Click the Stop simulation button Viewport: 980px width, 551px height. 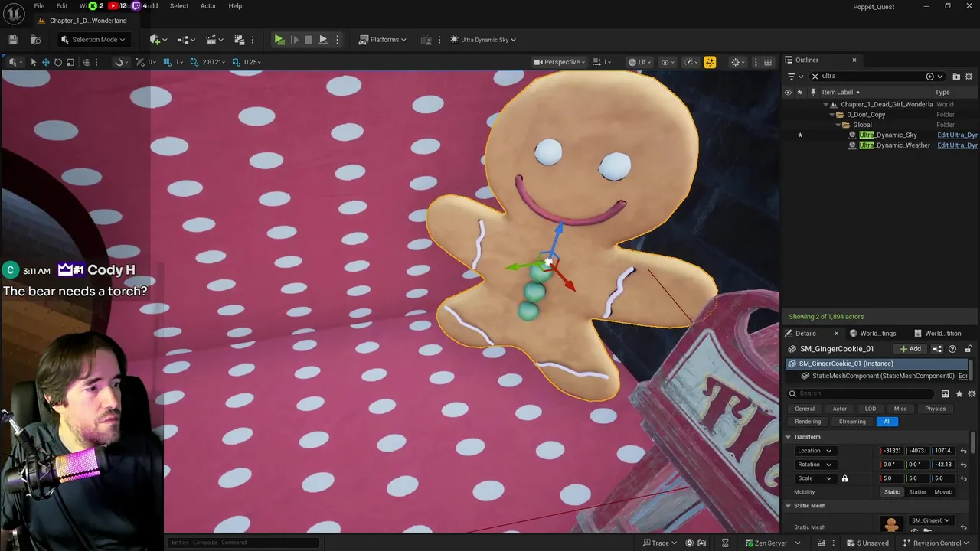tap(309, 40)
